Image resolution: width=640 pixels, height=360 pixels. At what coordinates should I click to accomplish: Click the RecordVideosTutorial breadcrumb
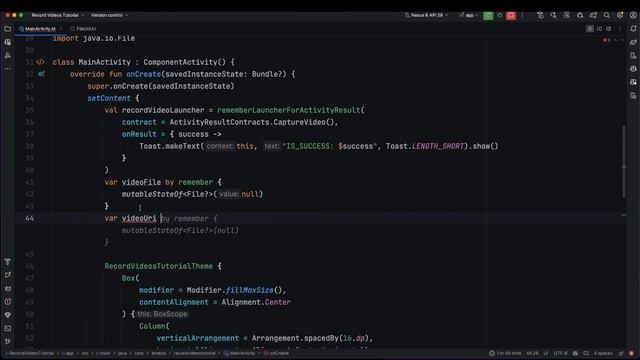29,353
